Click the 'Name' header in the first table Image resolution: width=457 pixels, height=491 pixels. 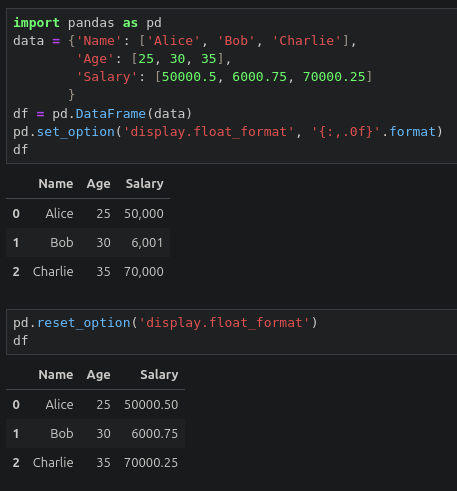[56, 184]
